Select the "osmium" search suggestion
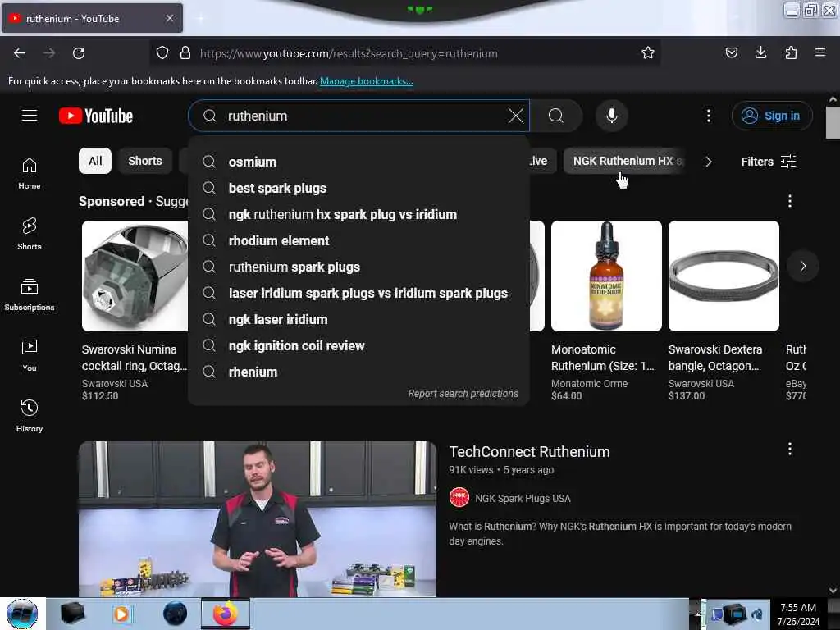The height and width of the screenshot is (630, 840). (x=358, y=162)
